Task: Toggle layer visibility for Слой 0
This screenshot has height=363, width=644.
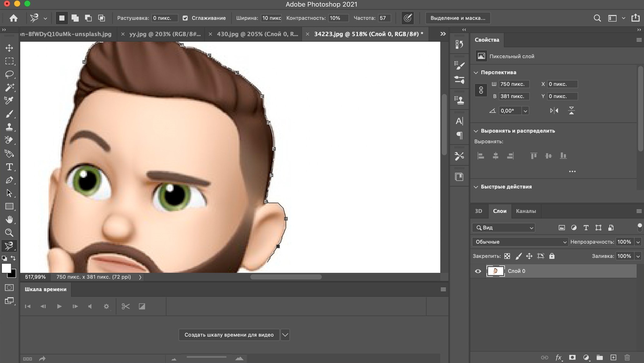Action: click(478, 271)
